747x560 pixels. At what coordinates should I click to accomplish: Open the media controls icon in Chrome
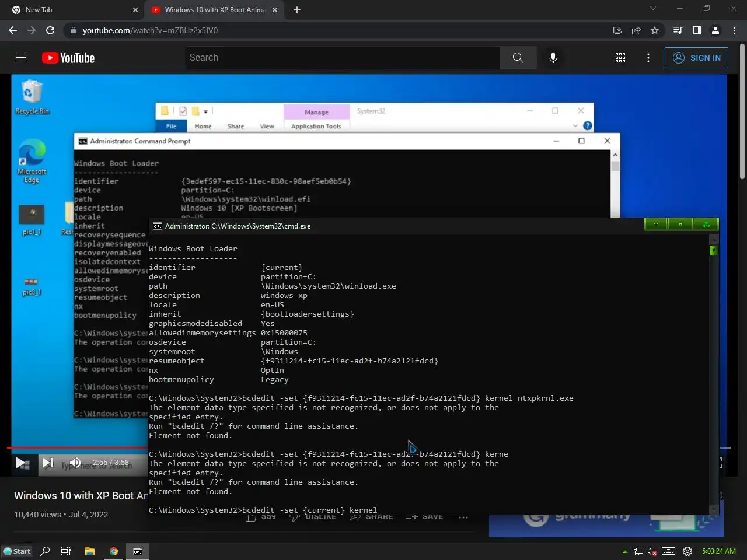(x=678, y=30)
